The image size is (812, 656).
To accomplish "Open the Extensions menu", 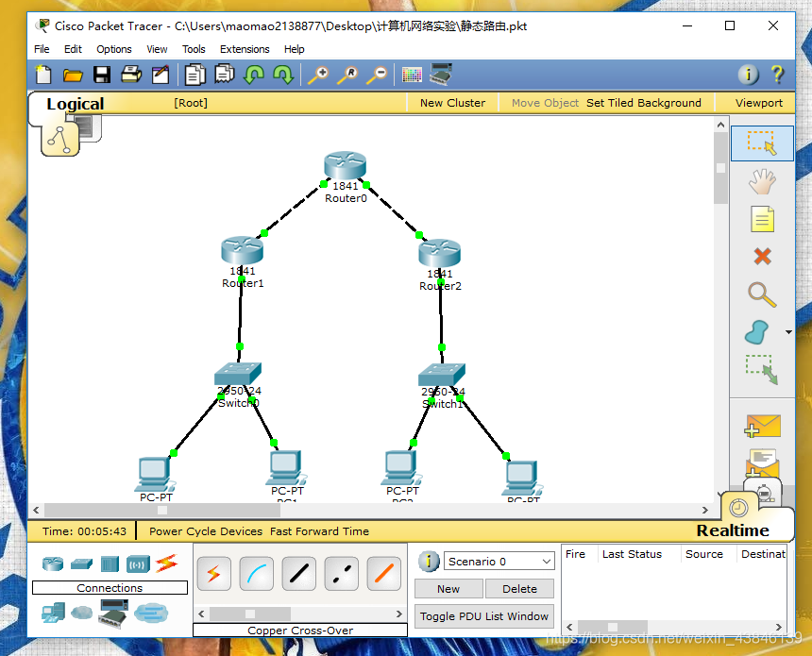I will pyautogui.click(x=245, y=49).
